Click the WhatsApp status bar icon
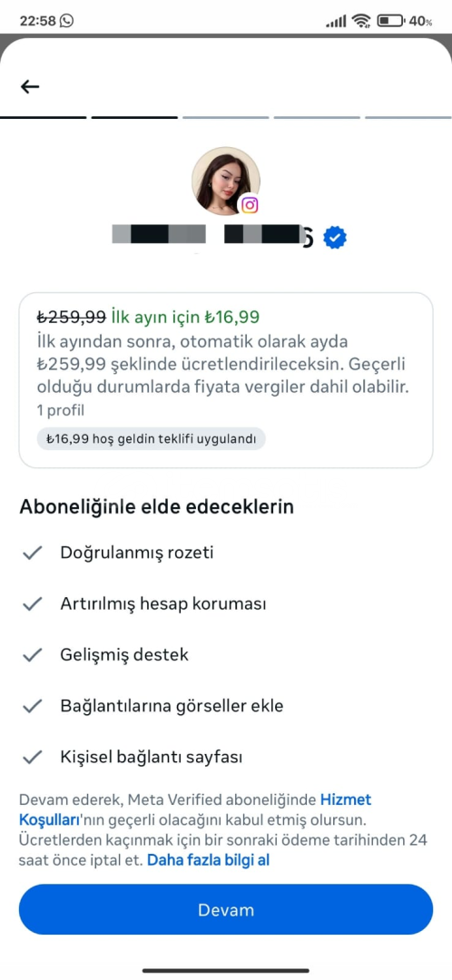Screen dimensions: 452x980 click(x=66, y=21)
